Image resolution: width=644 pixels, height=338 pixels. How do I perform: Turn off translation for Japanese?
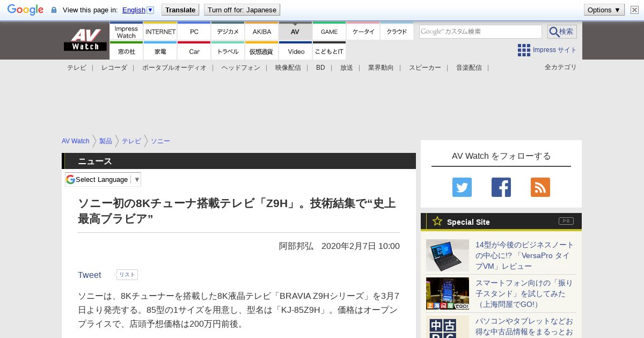[242, 10]
